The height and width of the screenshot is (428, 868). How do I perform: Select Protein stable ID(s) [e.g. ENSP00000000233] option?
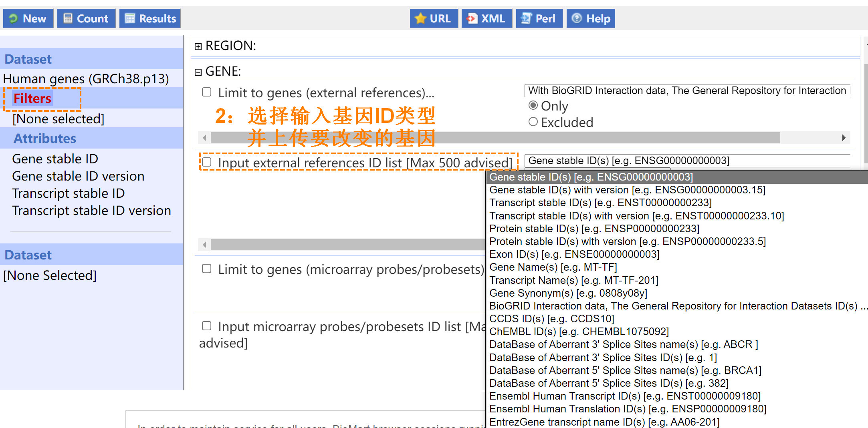click(x=677, y=229)
